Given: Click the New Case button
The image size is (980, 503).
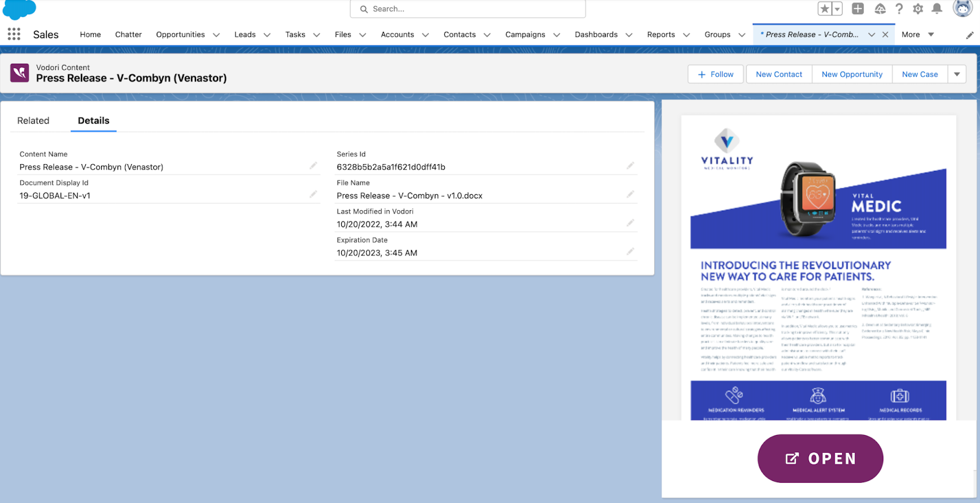Looking at the screenshot, I should point(920,74).
